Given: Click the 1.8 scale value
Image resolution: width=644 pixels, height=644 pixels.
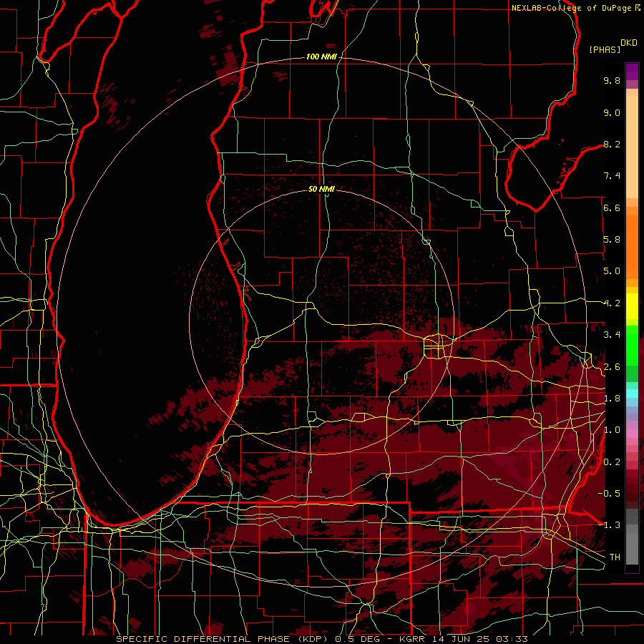Looking at the screenshot, I should pos(612,399).
